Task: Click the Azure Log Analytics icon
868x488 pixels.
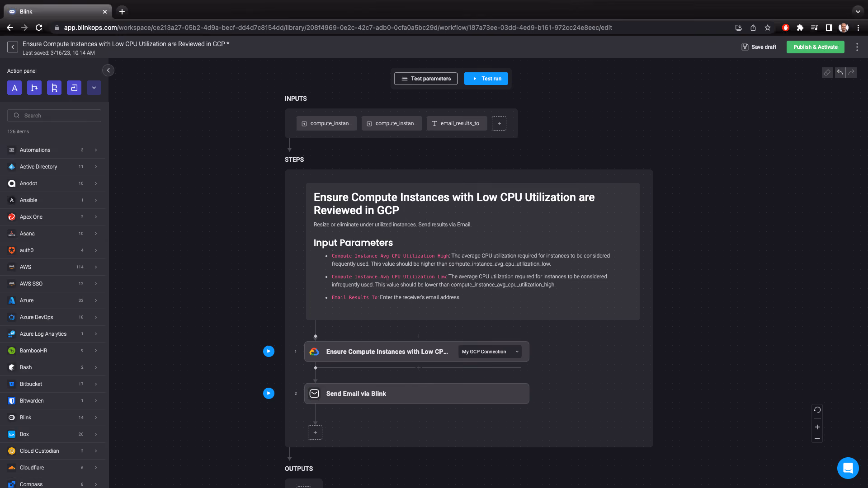Action: (12, 334)
